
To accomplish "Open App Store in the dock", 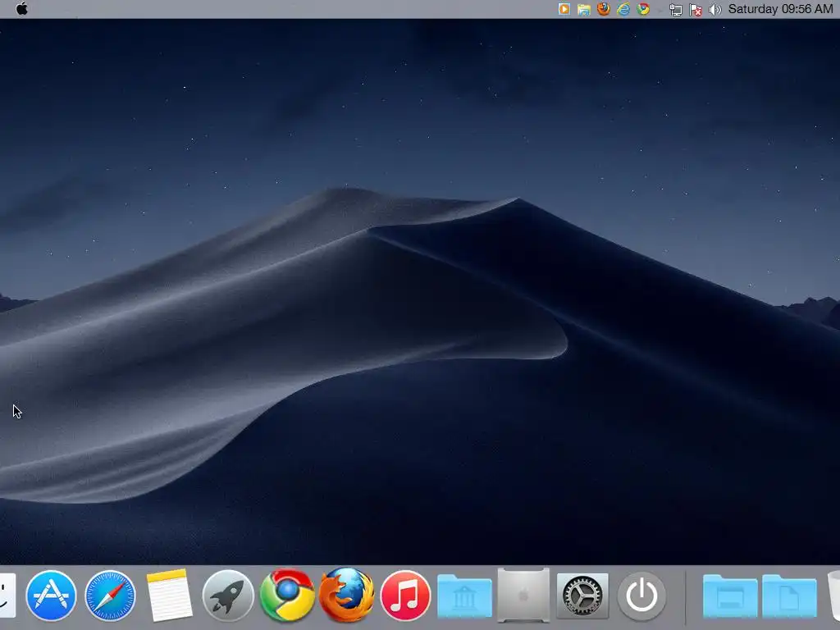I will 52,596.
